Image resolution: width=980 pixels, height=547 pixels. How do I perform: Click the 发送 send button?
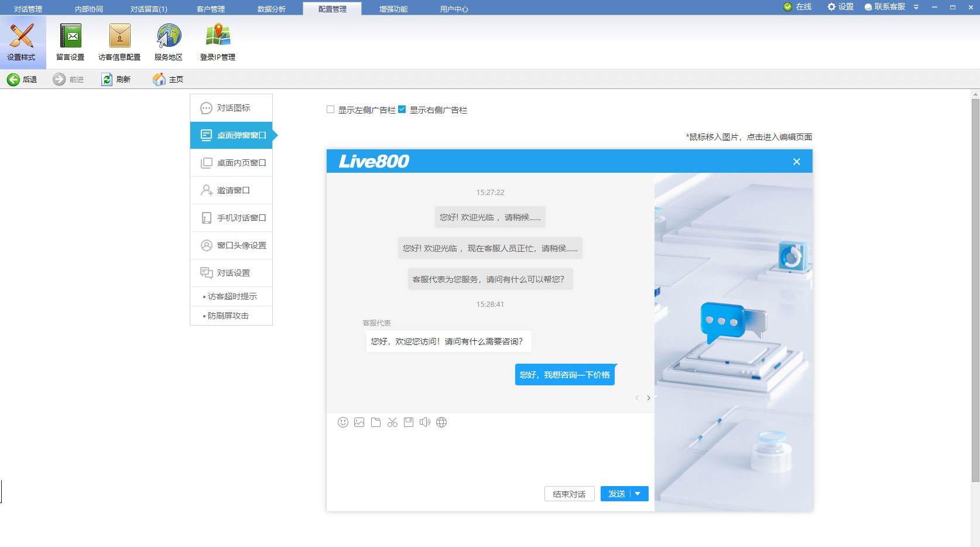tap(617, 494)
